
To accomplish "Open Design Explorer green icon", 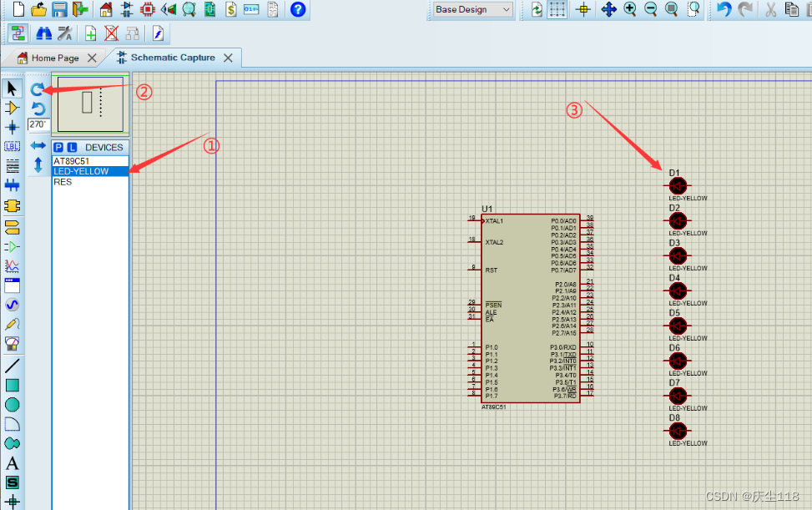I will 209,9.
